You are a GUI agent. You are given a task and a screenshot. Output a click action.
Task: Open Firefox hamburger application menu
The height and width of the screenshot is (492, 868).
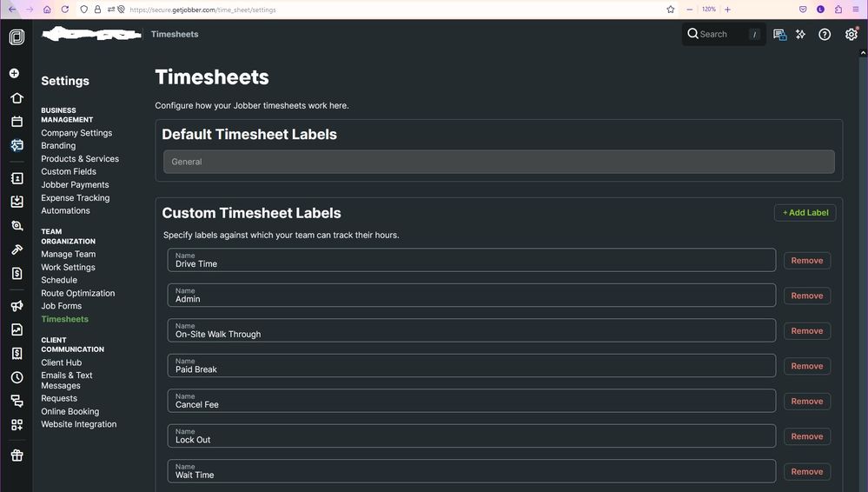click(856, 10)
